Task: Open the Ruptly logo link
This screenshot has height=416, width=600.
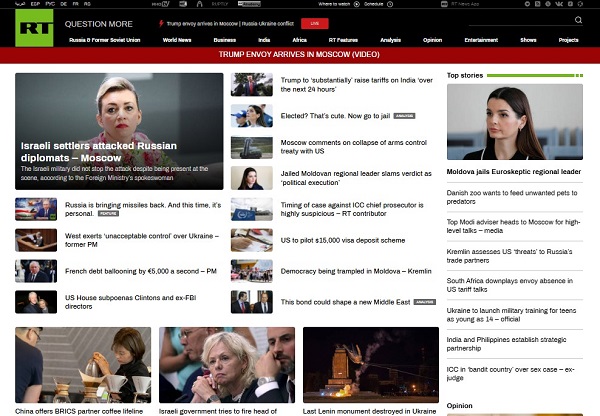Action: click(x=220, y=4)
